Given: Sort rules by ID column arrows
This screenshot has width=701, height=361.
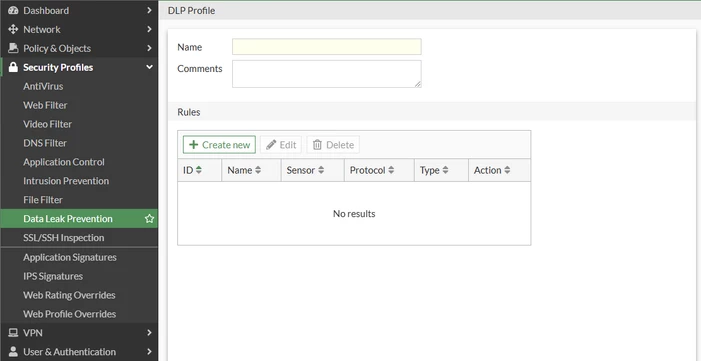Looking at the screenshot, I should click(198, 170).
